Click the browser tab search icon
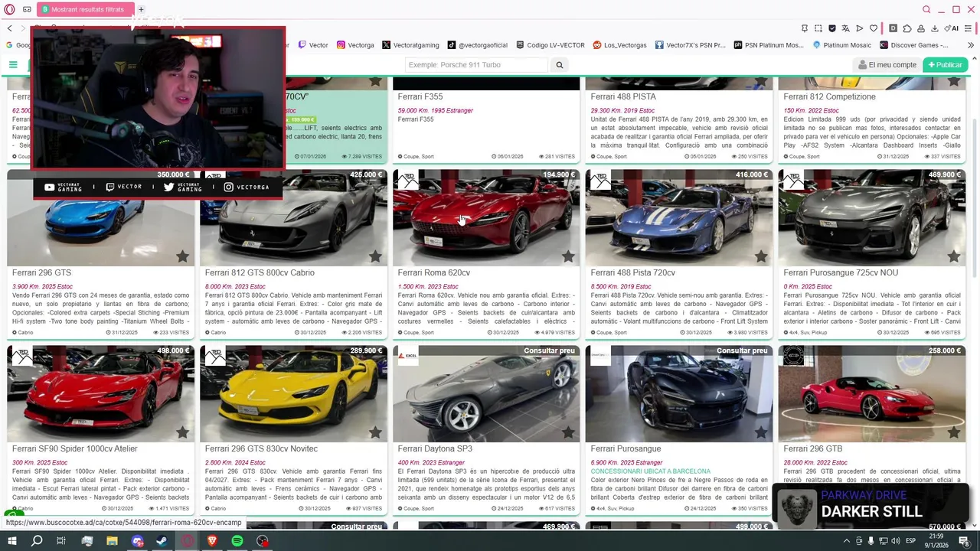The width and height of the screenshot is (980, 551). pos(926,9)
